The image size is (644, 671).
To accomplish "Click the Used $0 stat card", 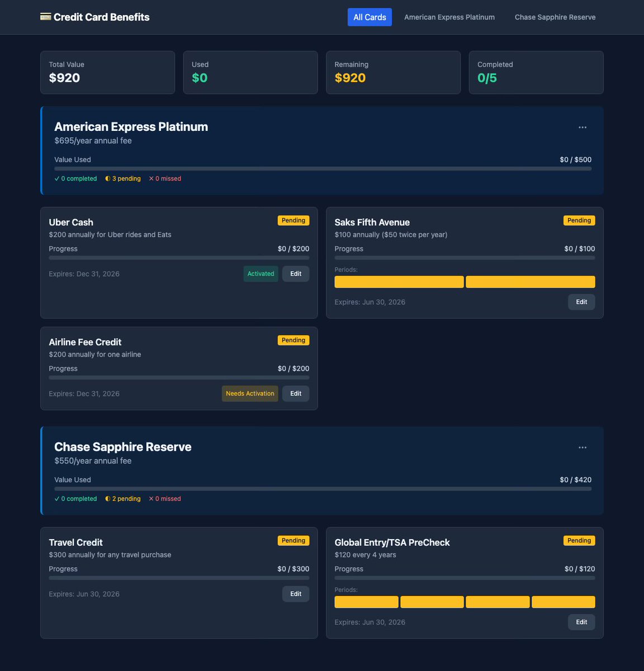I will coord(250,73).
